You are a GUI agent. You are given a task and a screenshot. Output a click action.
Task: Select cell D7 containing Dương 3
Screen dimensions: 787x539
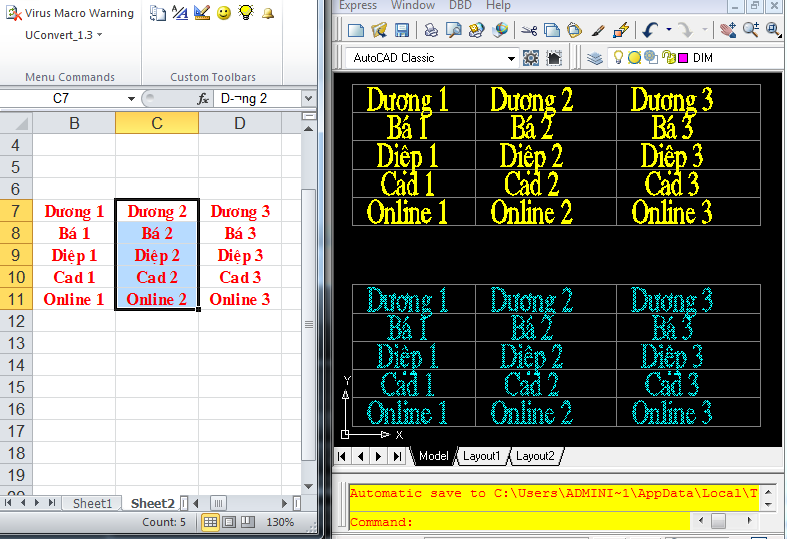point(240,211)
